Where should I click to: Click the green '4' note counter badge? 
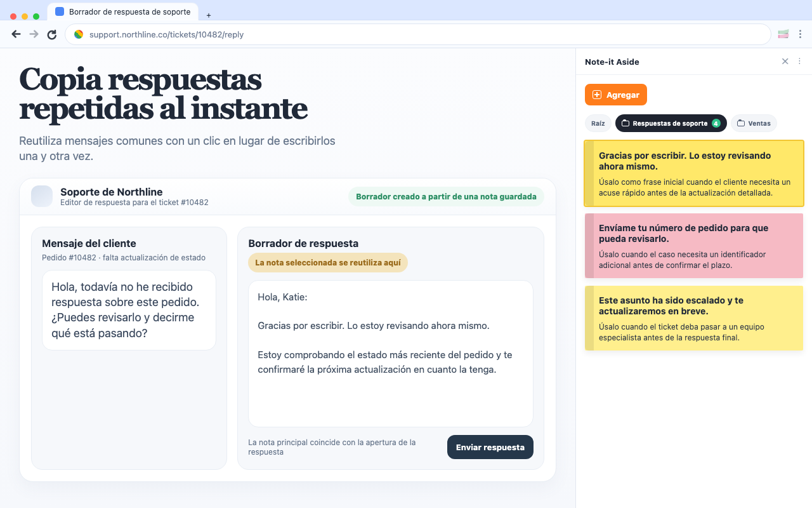tap(717, 123)
